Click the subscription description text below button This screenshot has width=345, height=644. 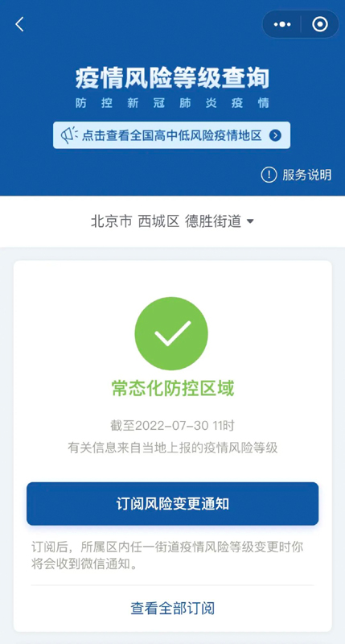(167, 555)
